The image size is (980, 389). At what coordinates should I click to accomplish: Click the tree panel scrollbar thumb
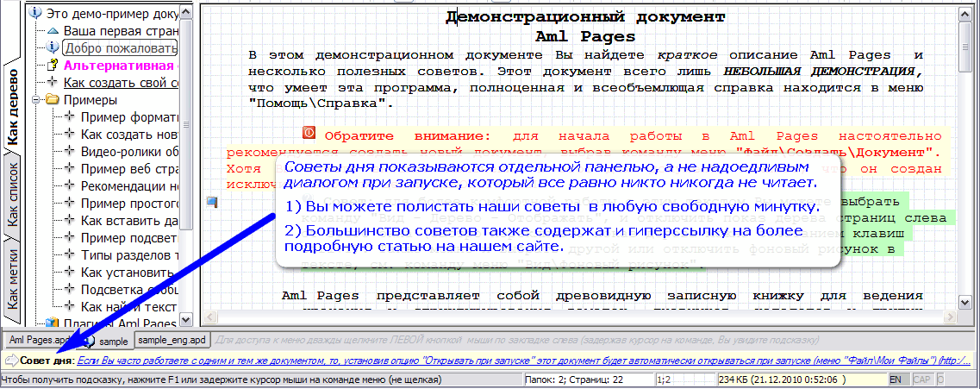pyautogui.click(x=186, y=126)
